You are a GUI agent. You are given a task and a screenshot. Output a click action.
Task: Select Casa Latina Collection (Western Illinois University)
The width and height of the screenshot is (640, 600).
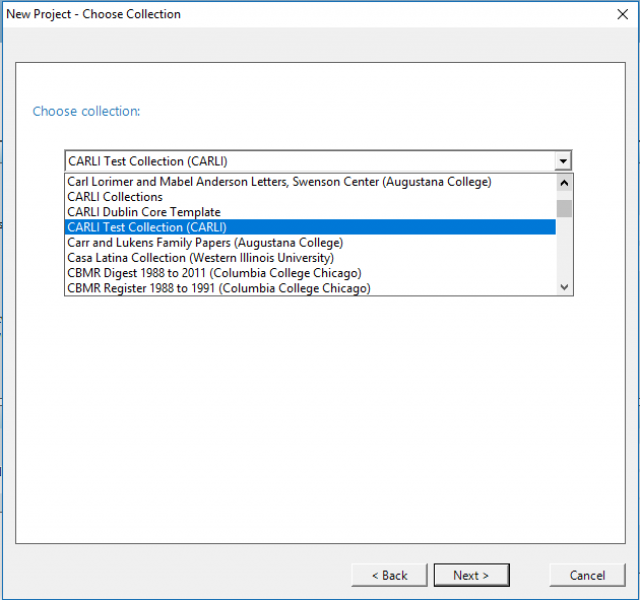pyautogui.click(x=310, y=258)
